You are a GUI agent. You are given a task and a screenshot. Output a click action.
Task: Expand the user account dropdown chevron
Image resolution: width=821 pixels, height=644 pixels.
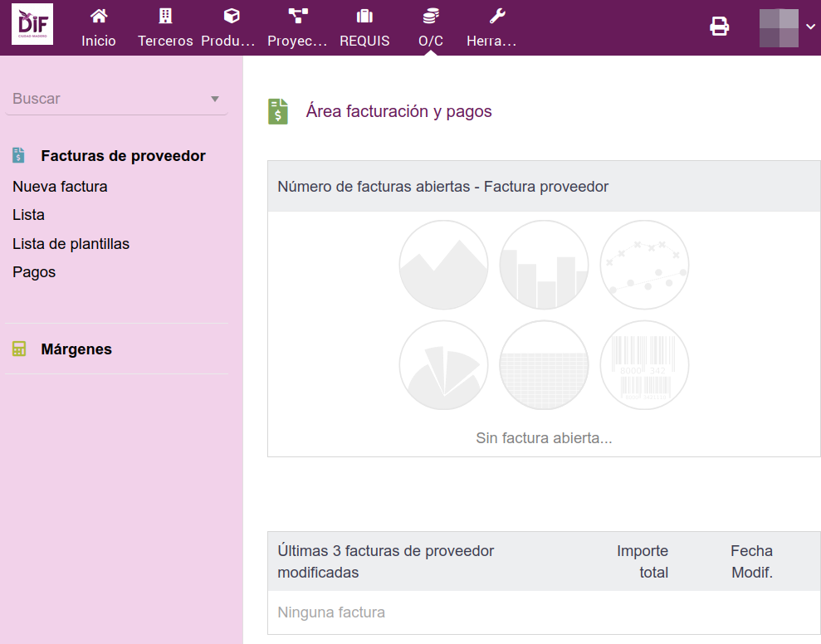[x=810, y=27]
